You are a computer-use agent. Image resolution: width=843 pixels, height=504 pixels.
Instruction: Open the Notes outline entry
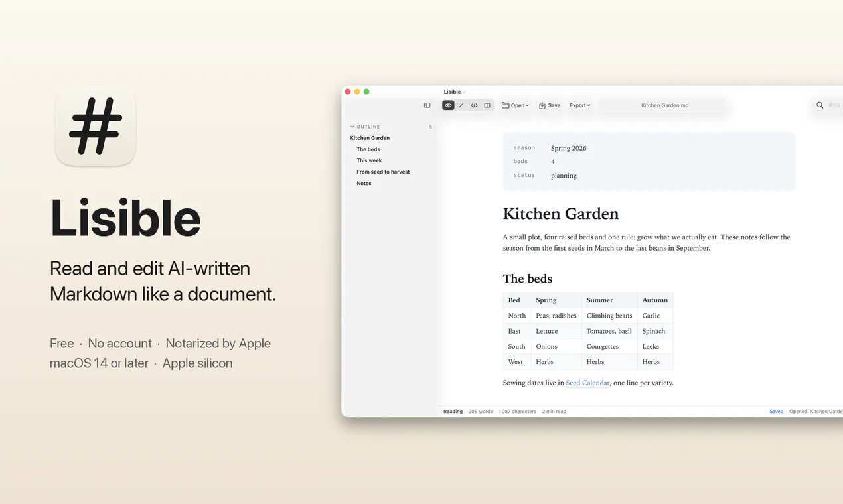(x=364, y=183)
